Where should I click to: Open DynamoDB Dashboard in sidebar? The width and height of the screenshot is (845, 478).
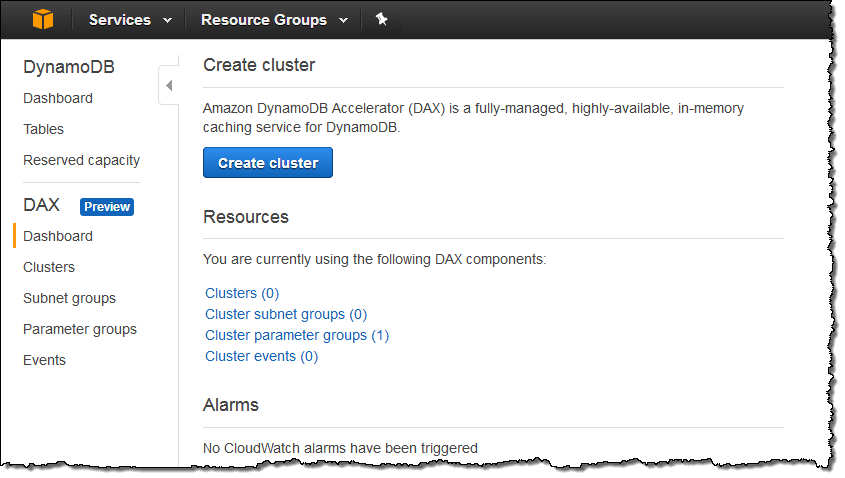tap(58, 98)
